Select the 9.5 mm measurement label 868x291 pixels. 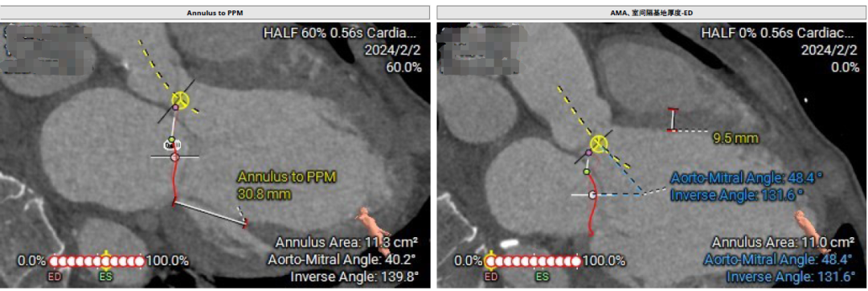pos(735,138)
